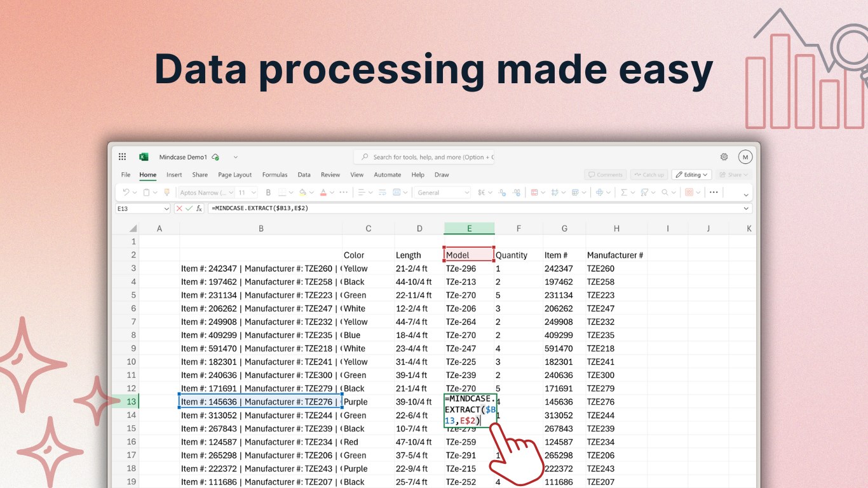This screenshot has height=488, width=868.
Task: Click the Share tab in the ribbon
Action: [200, 175]
